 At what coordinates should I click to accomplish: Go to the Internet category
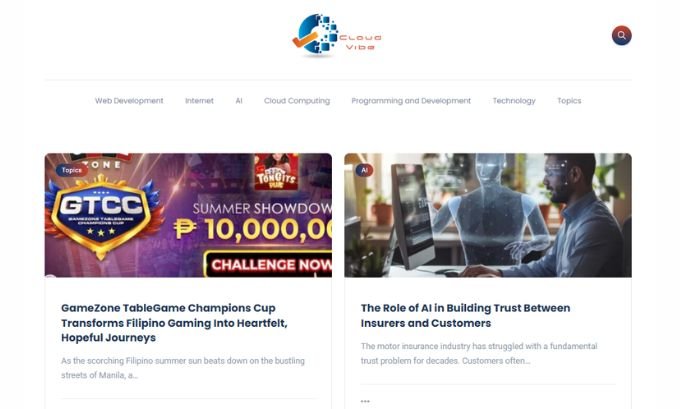coord(199,101)
